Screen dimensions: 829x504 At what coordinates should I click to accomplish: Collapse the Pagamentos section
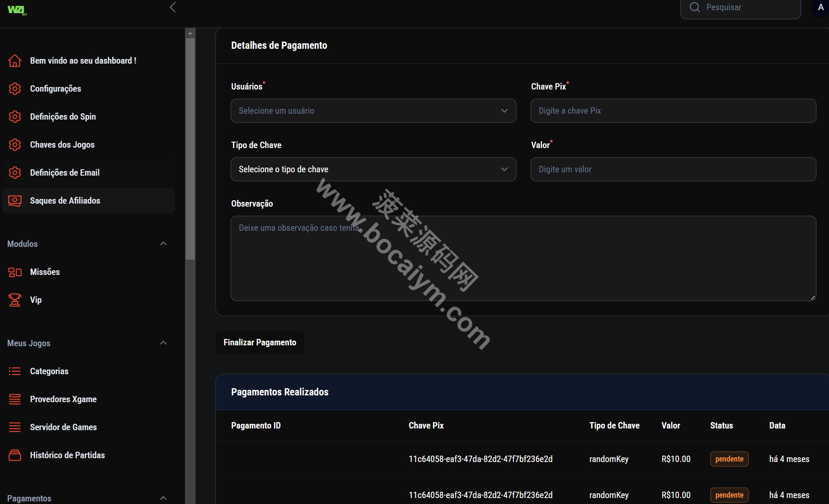pyautogui.click(x=163, y=498)
